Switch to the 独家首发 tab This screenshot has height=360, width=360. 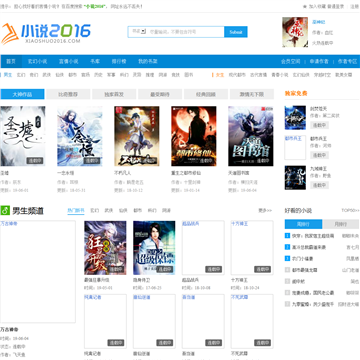click(x=114, y=94)
